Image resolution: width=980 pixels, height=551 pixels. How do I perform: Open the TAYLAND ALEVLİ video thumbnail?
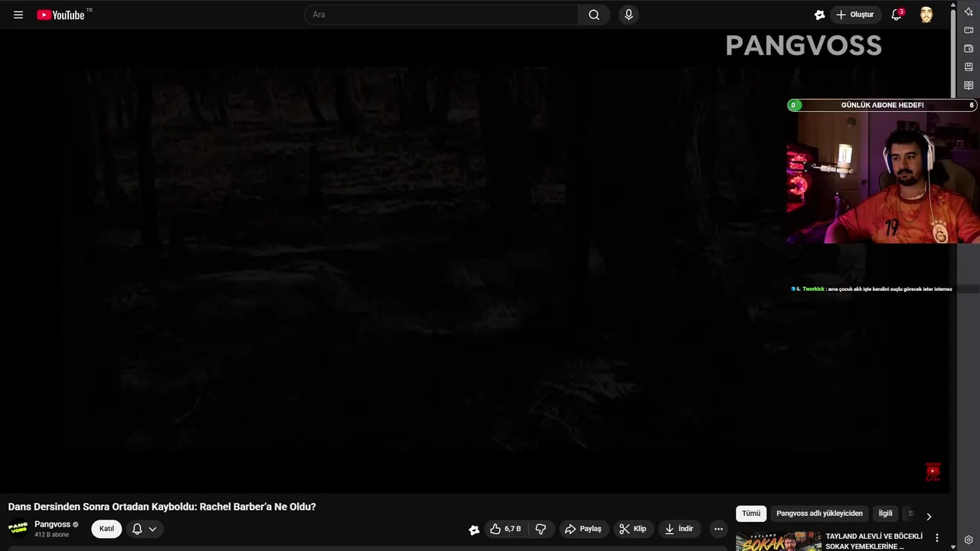pyautogui.click(x=778, y=541)
